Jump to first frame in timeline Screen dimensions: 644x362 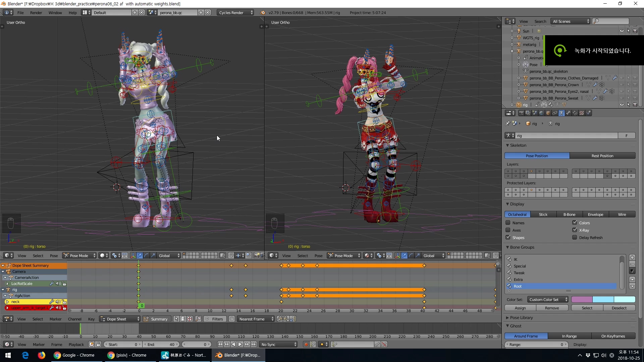click(220, 344)
